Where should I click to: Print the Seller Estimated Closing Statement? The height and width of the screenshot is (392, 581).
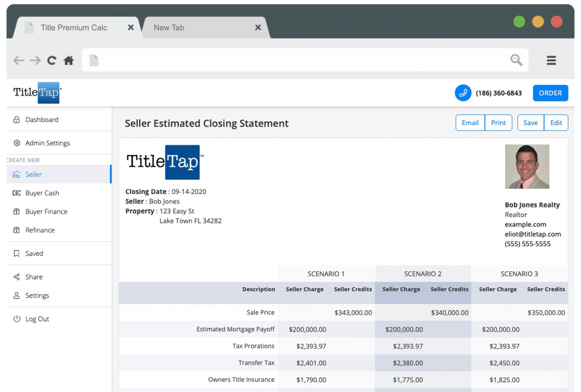point(498,123)
